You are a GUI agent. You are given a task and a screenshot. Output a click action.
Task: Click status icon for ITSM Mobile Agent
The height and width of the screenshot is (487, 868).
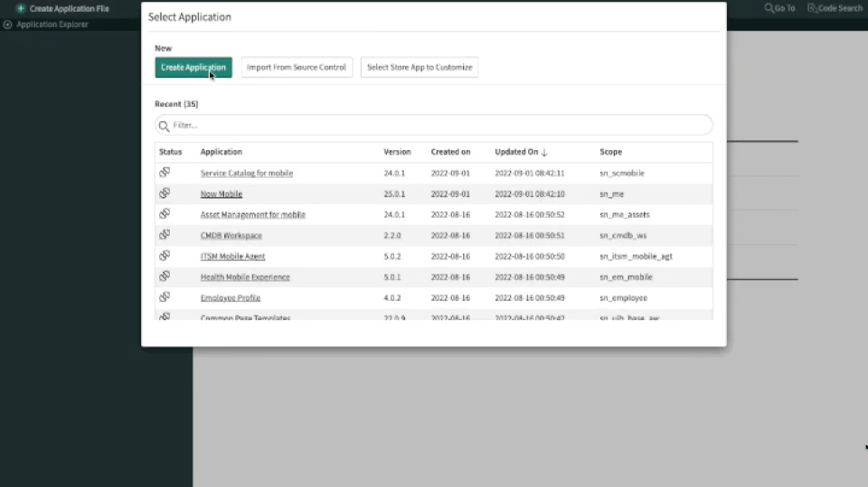(165, 255)
